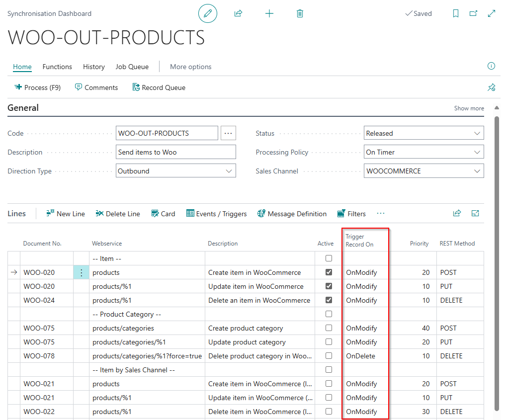Click the bookmark icon
Screen dimensions: 505x420
456,13
